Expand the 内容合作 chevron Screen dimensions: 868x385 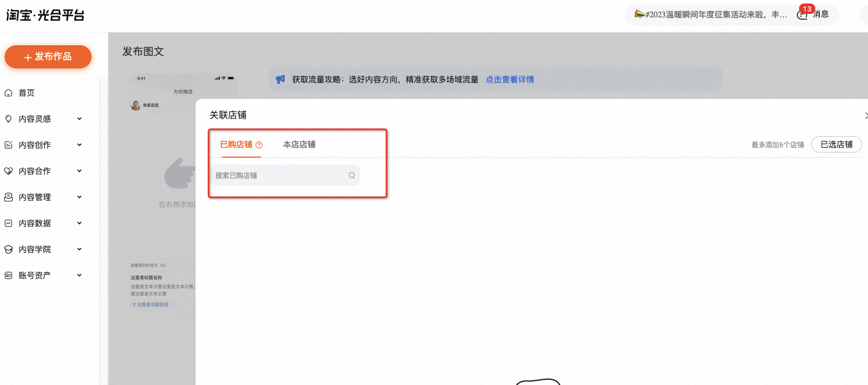coord(79,171)
